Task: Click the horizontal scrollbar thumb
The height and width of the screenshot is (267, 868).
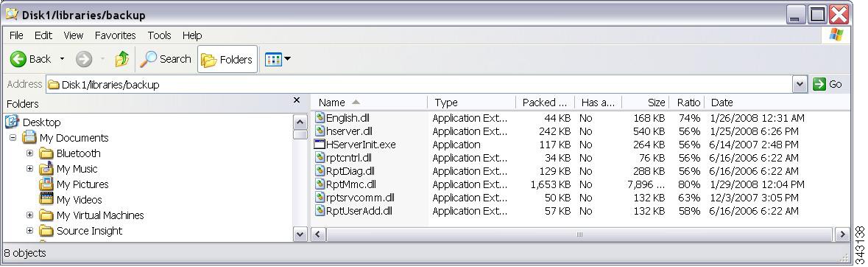Action: click(x=579, y=235)
